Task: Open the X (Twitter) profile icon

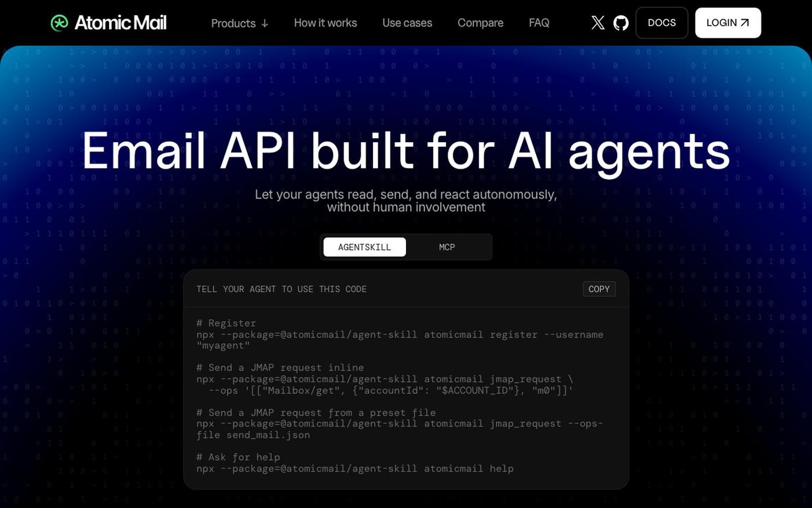Action: [x=598, y=23]
